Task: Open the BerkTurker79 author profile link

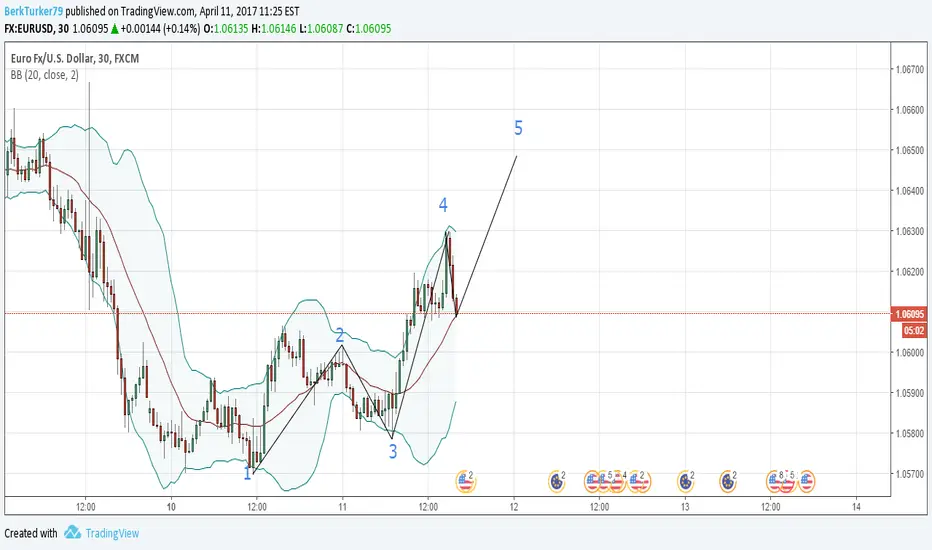Action: [x=33, y=11]
